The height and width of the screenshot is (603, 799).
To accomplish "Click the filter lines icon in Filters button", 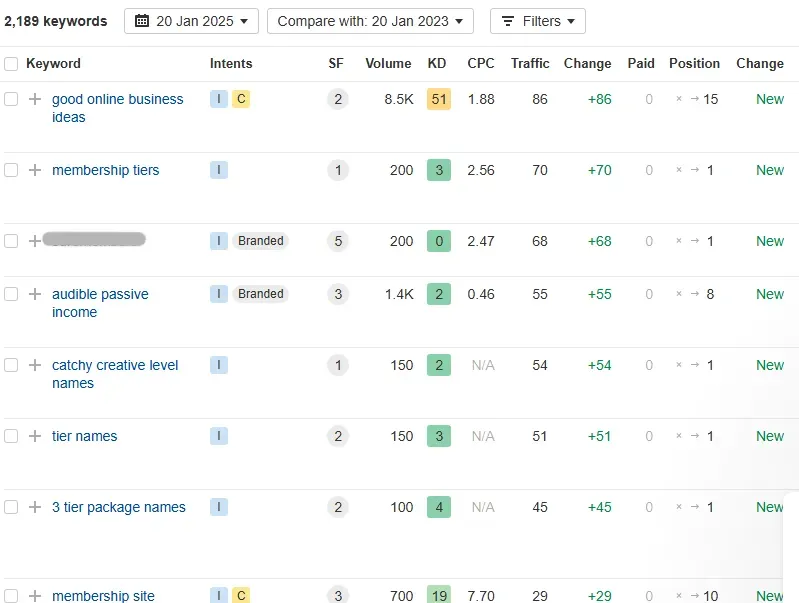I will 508,21.
